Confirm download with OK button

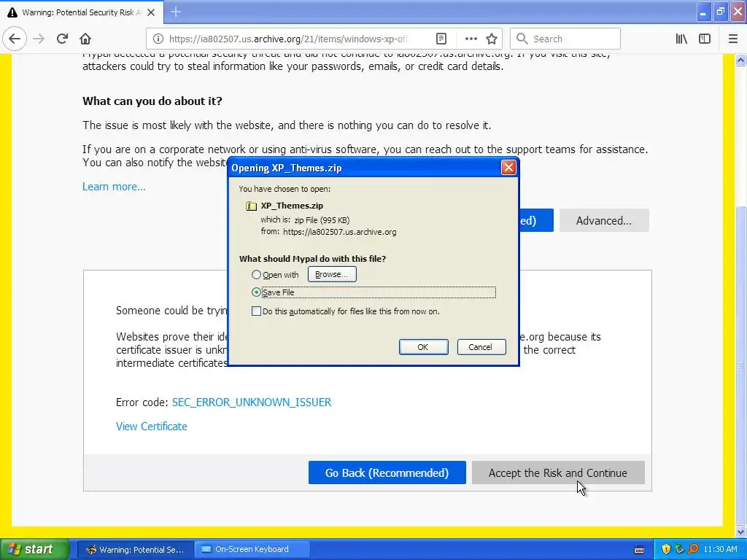[423, 347]
